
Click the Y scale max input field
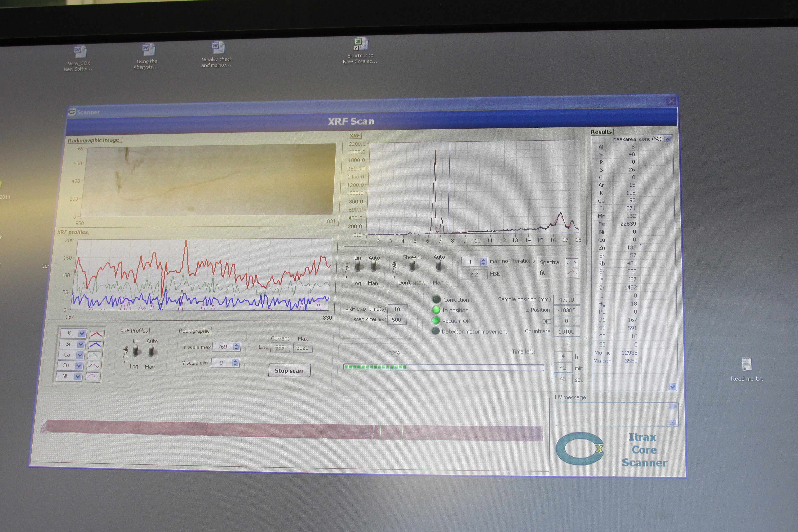(223, 347)
